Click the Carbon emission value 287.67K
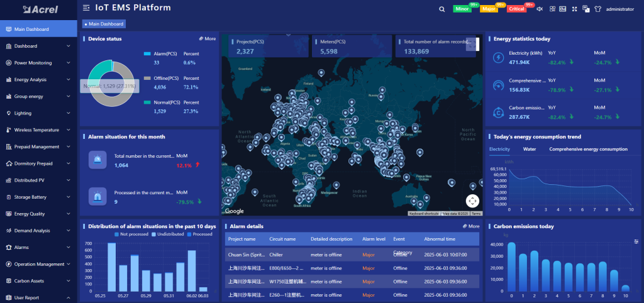Viewport: 644px width, 303px height. coord(519,117)
